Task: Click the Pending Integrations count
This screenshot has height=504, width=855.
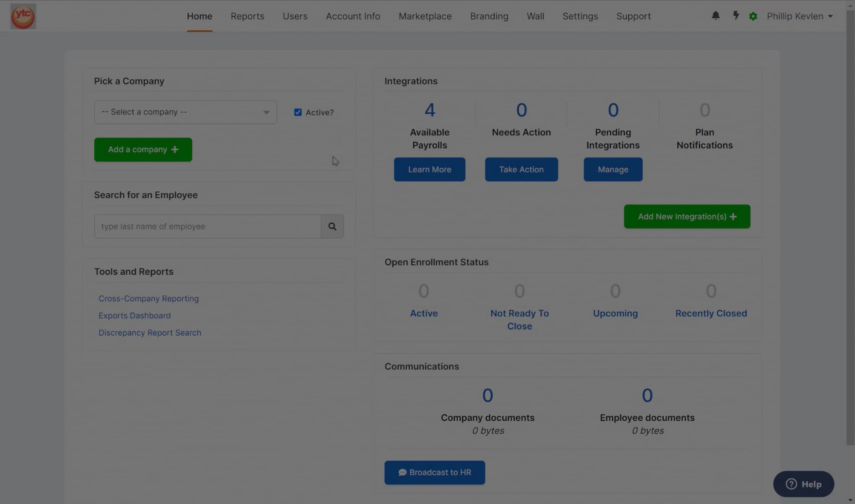Action: pyautogui.click(x=613, y=110)
